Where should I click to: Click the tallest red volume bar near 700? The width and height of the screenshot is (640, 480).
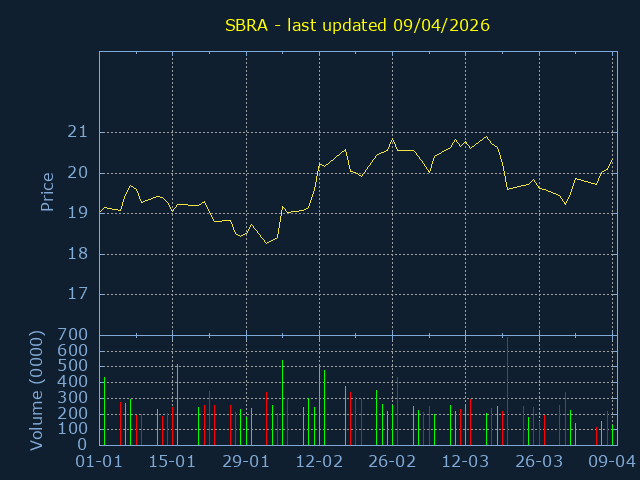click(x=507, y=391)
